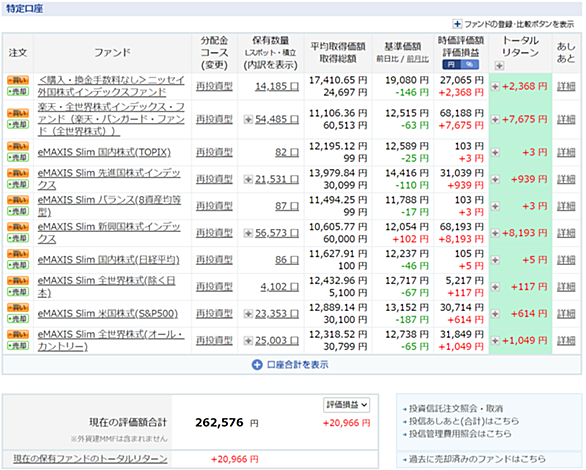Click 4,102口 holdings quantity link

[x=280, y=287]
